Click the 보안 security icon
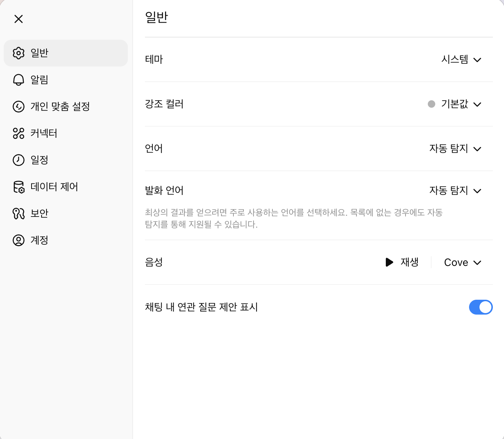 [18, 214]
